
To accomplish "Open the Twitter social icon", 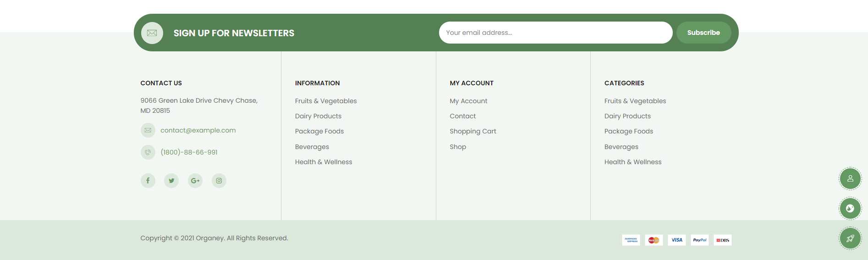I will (x=171, y=181).
